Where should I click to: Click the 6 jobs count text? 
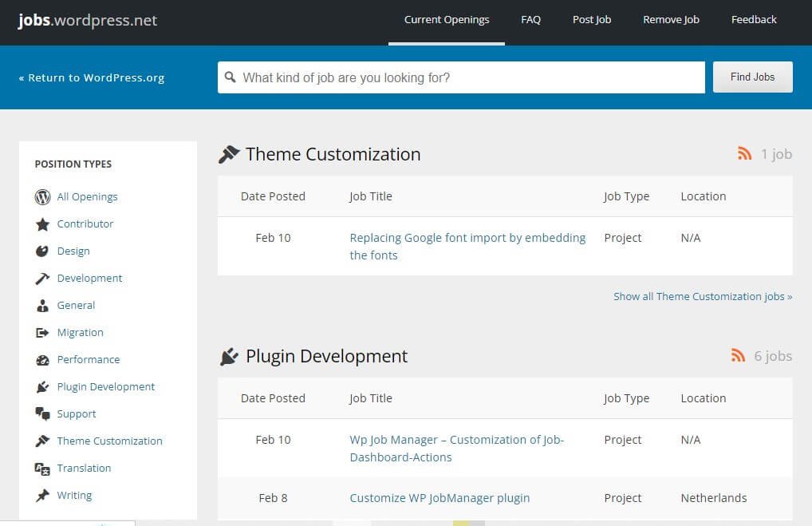[773, 356]
